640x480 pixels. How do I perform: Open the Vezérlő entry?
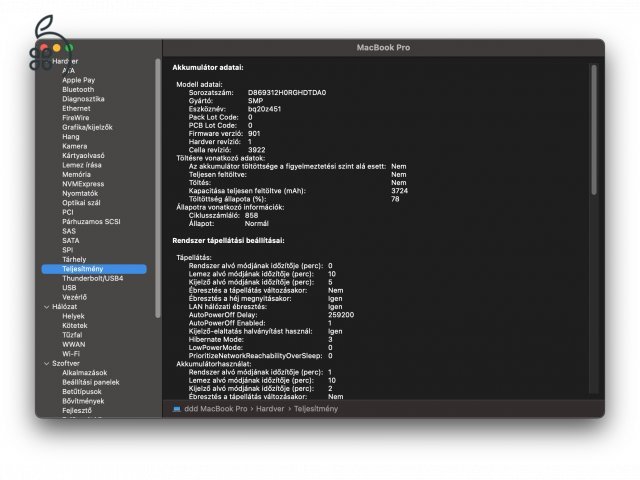[x=74, y=297]
